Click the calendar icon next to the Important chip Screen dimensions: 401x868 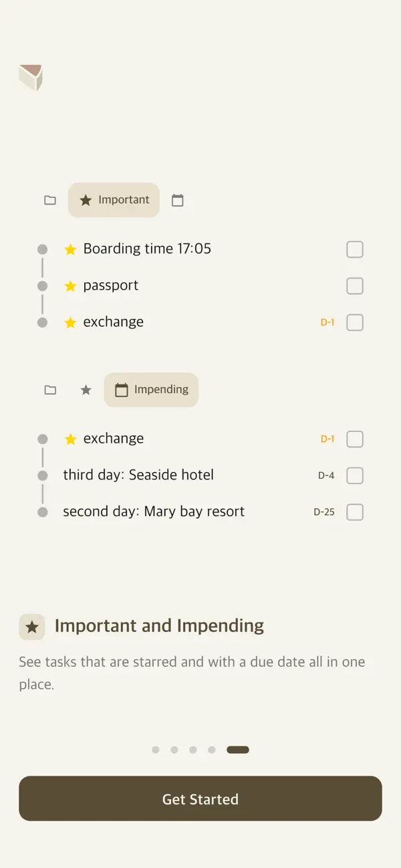177,200
